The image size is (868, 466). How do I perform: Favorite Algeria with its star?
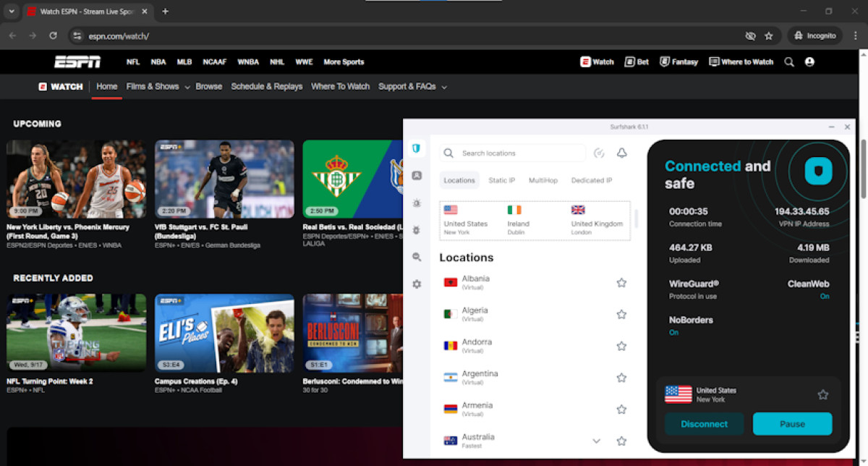click(621, 315)
